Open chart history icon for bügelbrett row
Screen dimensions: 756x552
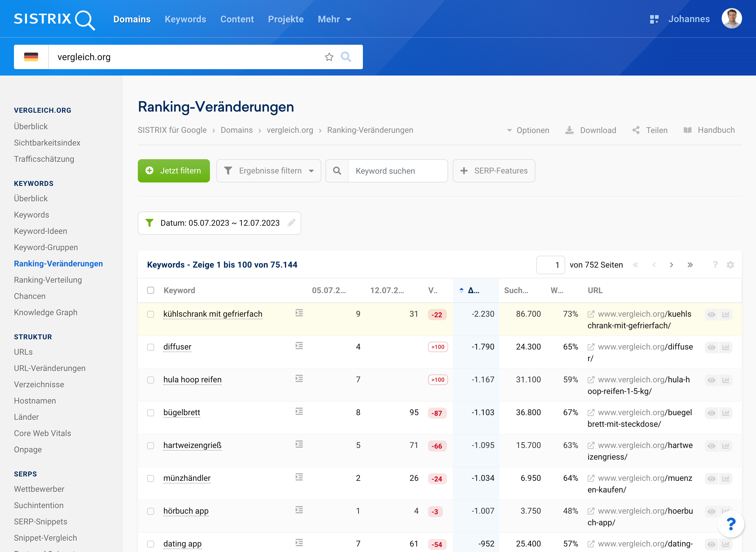[725, 413]
